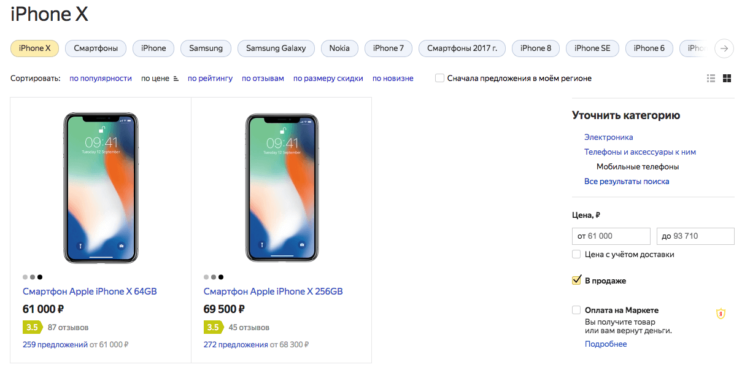The image size is (750, 367).
Task: Switch to list view layout icon
Action: point(711,78)
